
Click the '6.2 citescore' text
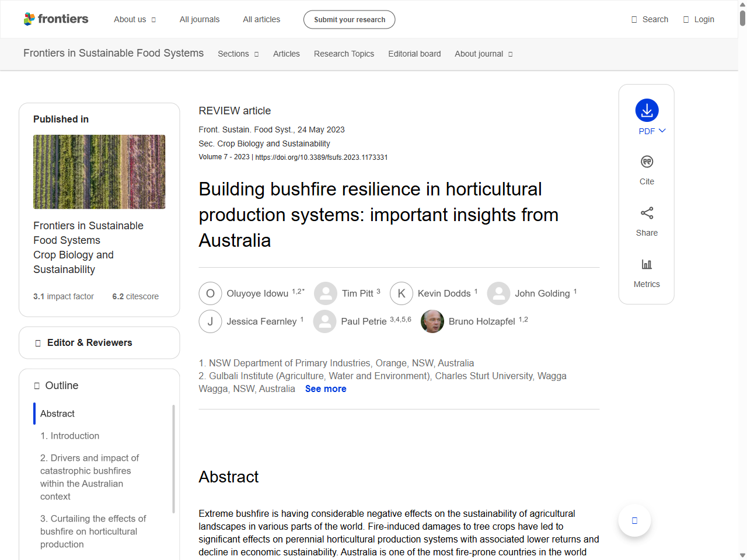coord(135,296)
